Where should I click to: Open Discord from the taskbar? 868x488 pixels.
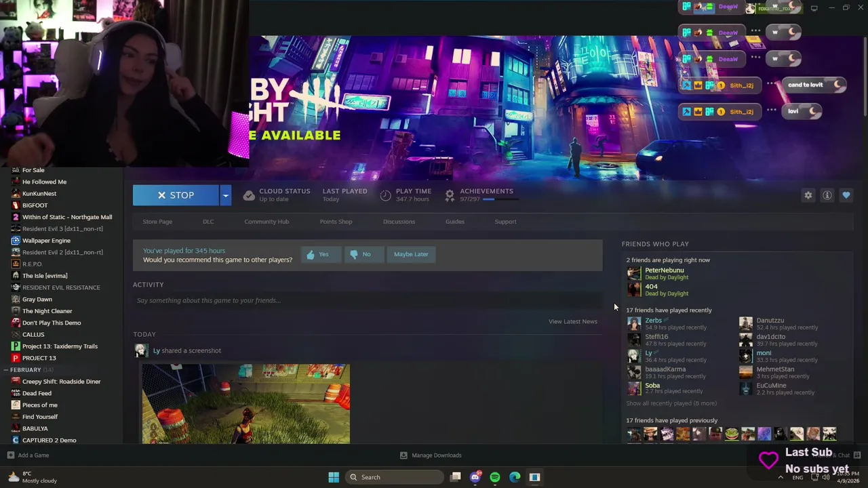click(475, 477)
